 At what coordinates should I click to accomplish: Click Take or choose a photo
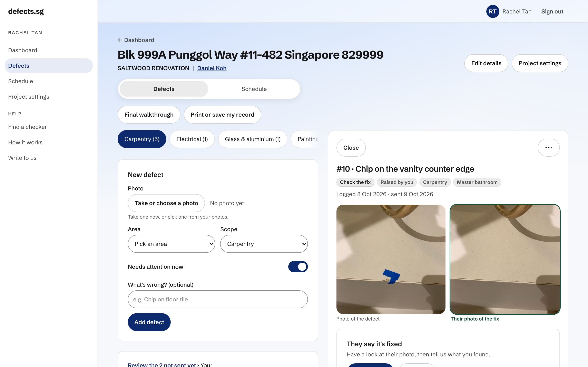tap(166, 203)
